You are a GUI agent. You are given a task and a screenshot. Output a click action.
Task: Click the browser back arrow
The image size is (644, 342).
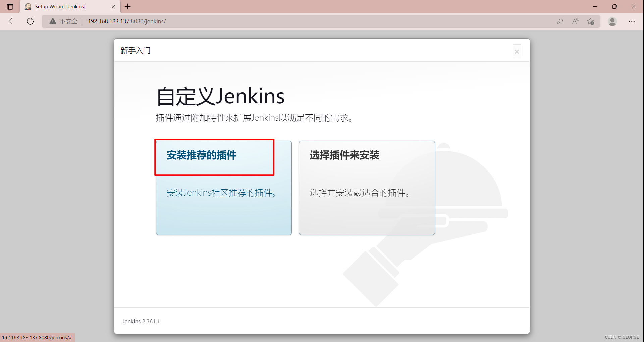pos(12,21)
